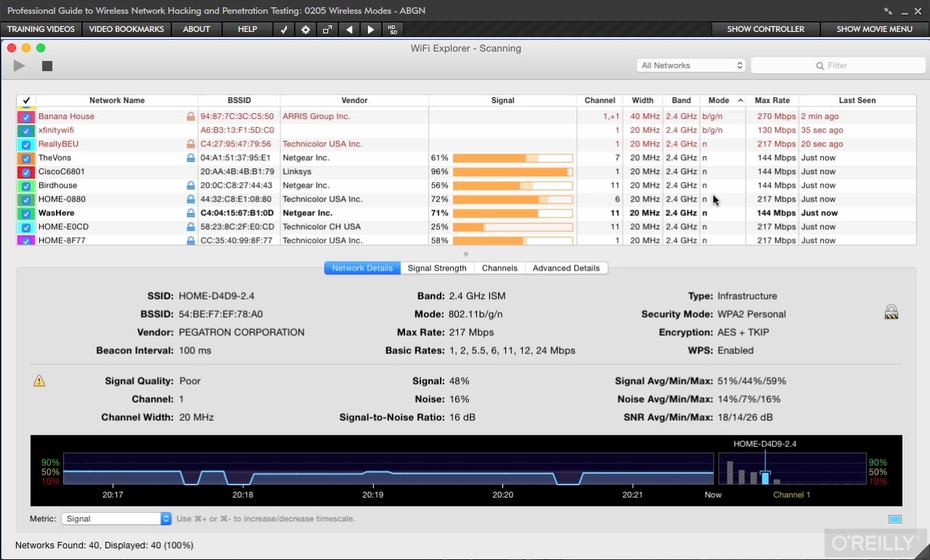Viewport: 930px width, 560px height.
Task: Uncheck the TheVons network checkbox
Action: (26, 158)
